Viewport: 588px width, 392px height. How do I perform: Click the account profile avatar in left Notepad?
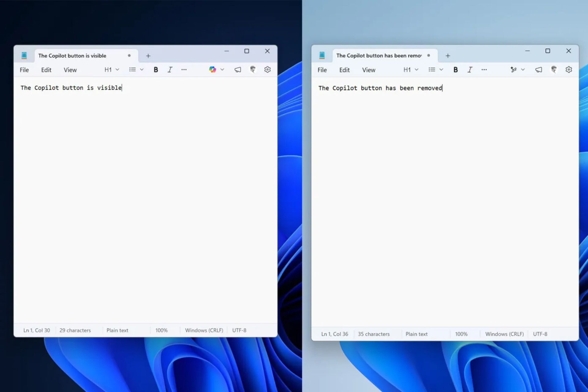point(253,70)
